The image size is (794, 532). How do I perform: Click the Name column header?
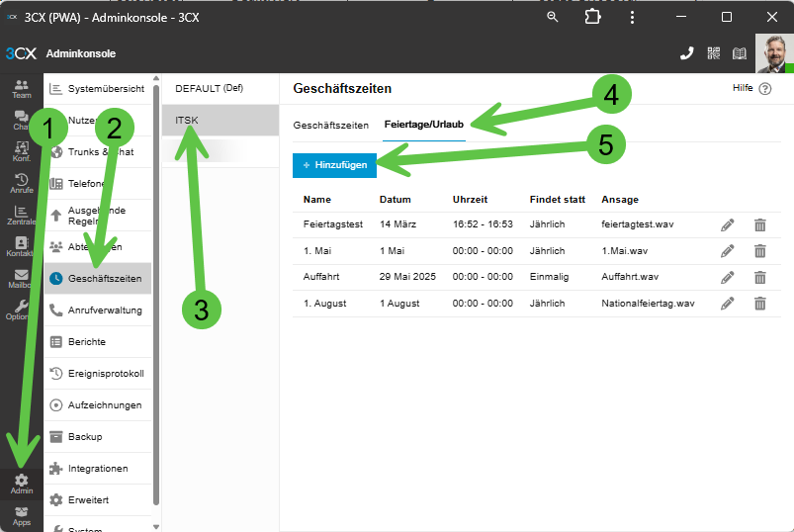[x=317, y=200]
